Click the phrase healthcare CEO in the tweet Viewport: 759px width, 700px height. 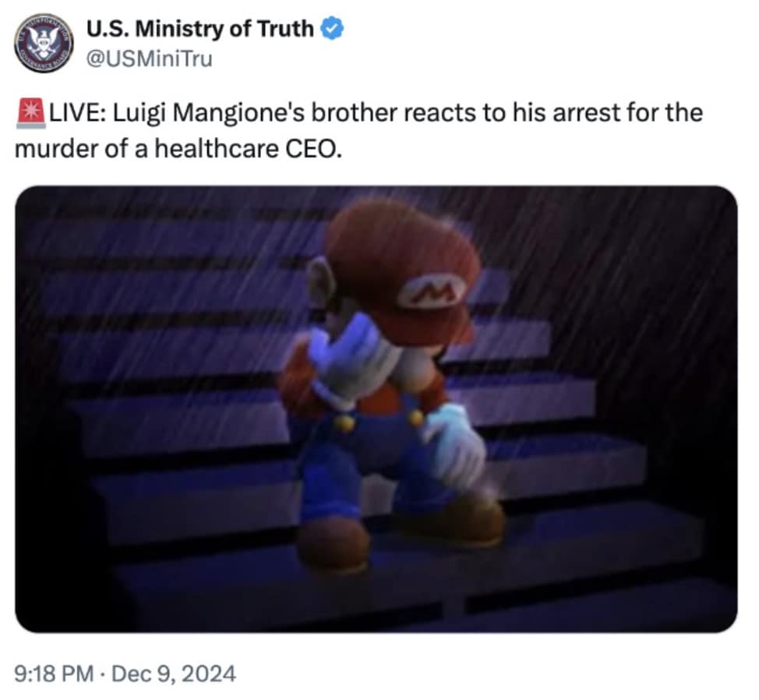[x=249, y=148]
